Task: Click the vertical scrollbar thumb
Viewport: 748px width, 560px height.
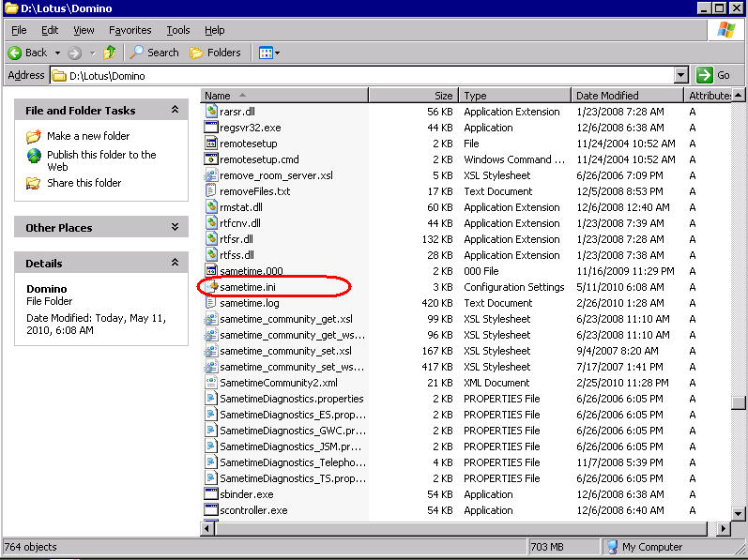Action: point(738,402)
